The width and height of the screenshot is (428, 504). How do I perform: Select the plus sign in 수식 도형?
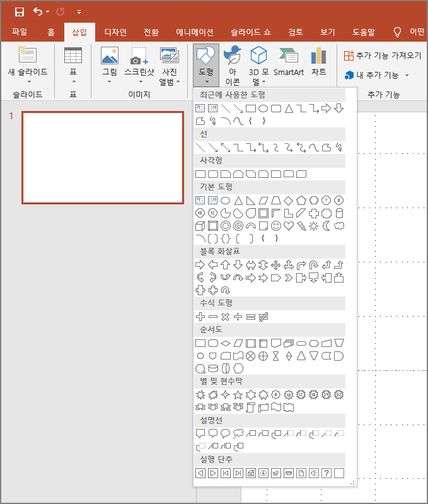click(x=200, y=317)
